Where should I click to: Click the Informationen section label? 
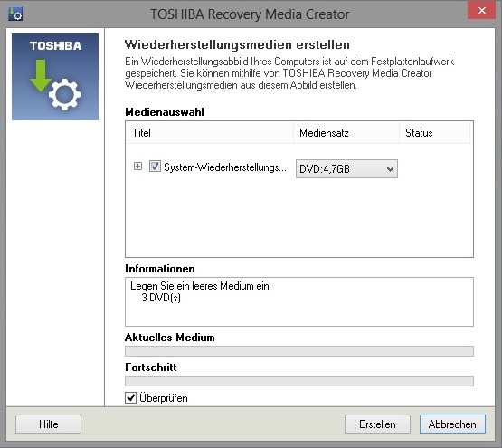point(160,269)
